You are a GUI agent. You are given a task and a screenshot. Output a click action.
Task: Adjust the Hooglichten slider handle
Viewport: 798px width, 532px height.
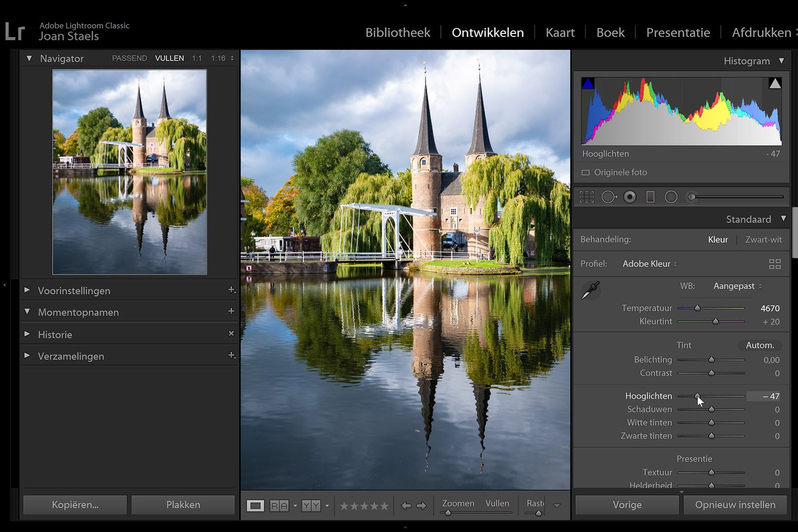[x=697, y=396]
